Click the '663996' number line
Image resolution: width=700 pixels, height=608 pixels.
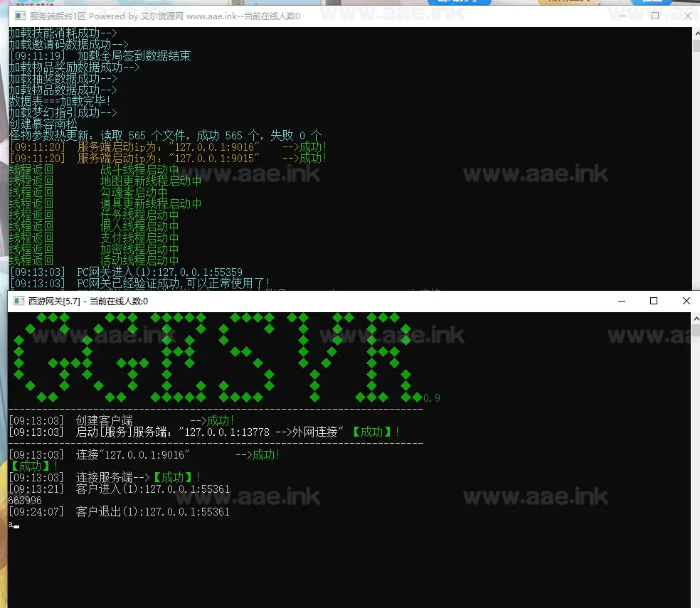(x=25, y=501)
